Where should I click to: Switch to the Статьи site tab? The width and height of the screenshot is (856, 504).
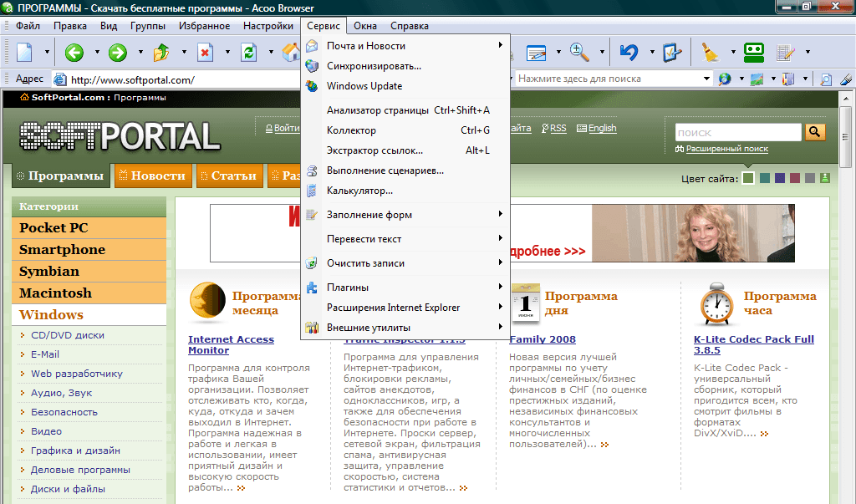[230, 176]
